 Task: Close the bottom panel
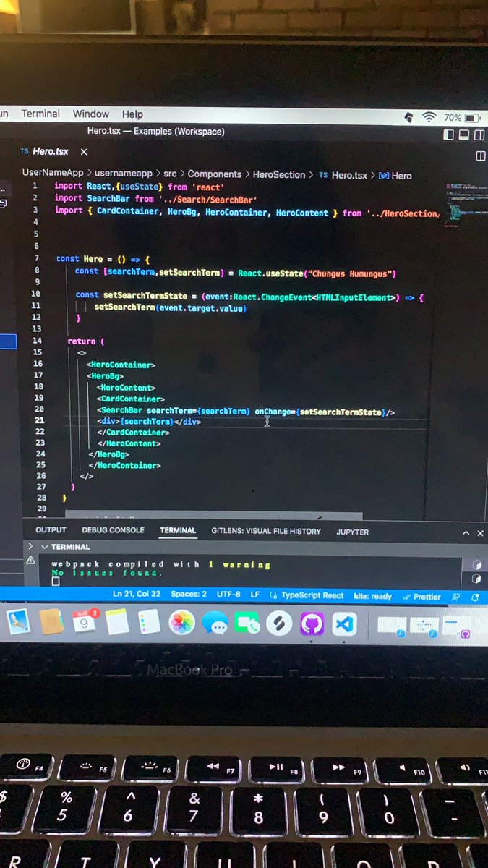(480, 533)
